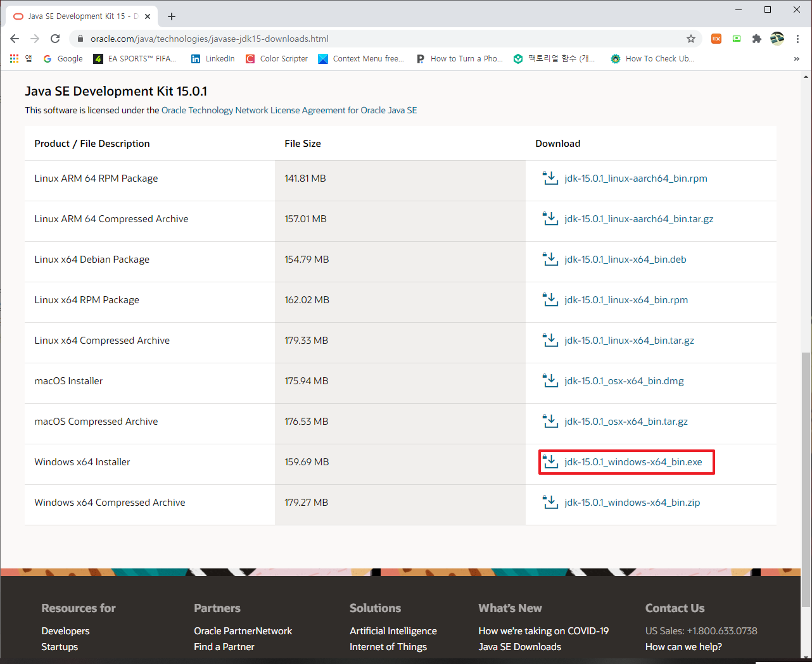The height and width of the screenshot is (664, 812).
Task: Open the Find a Partner footer link
Action: click(224, 647)
